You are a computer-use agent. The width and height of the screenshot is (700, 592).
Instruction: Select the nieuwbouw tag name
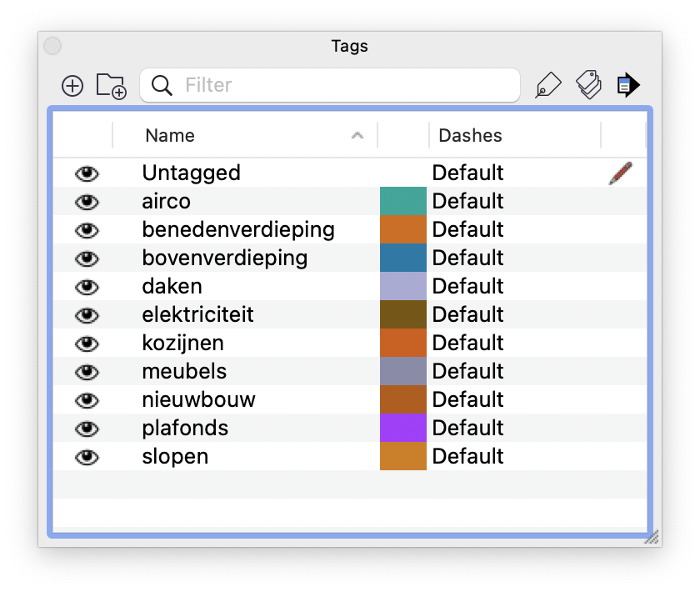(198, 399)
